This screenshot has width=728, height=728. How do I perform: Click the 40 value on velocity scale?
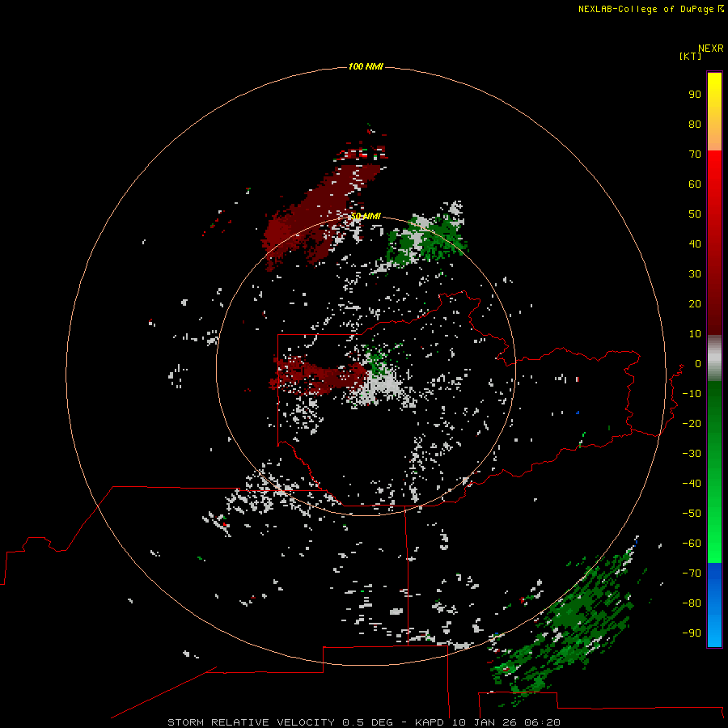695,244
